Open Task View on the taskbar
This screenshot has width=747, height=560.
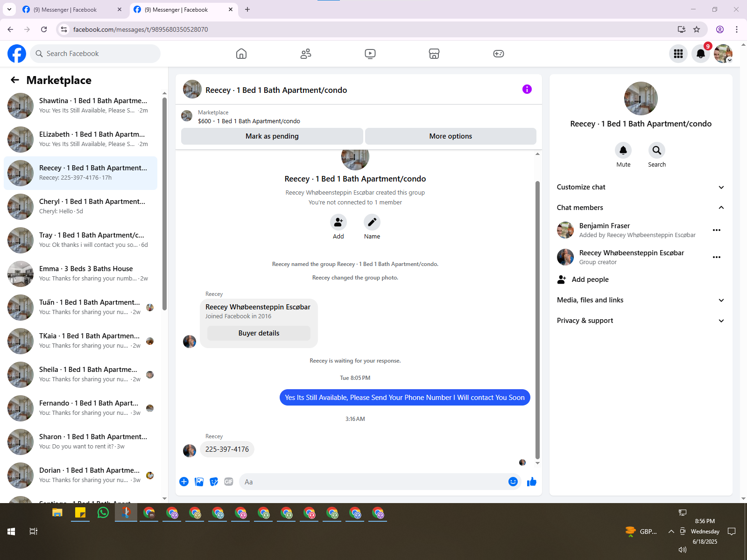coord(34,532)
